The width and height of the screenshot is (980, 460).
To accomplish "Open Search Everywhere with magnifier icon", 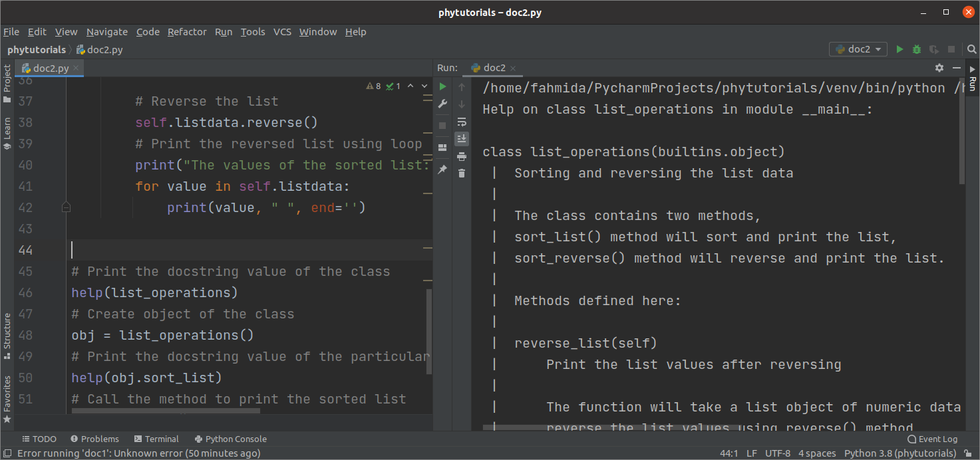I will point(972,49).
